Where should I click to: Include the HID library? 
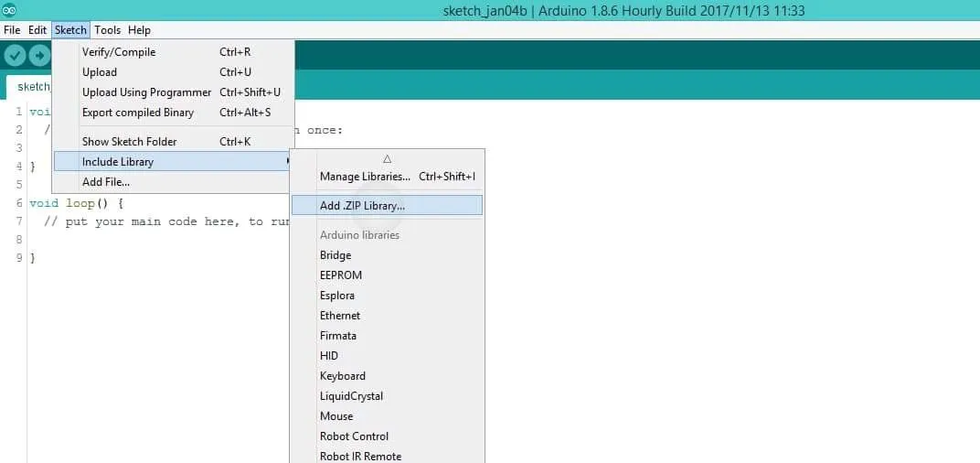coord(388,356)
